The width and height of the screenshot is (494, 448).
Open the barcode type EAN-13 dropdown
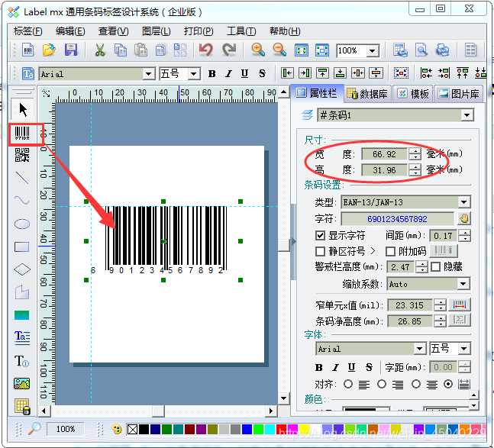[x=463, y=202]
